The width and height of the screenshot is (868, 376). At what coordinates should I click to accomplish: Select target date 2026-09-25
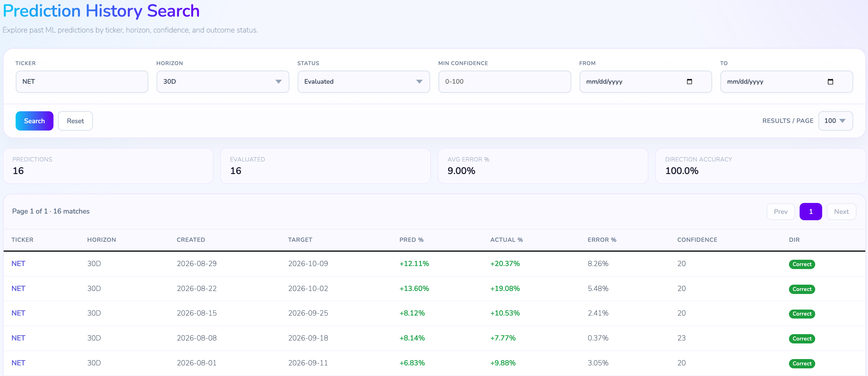pos(308,313)
